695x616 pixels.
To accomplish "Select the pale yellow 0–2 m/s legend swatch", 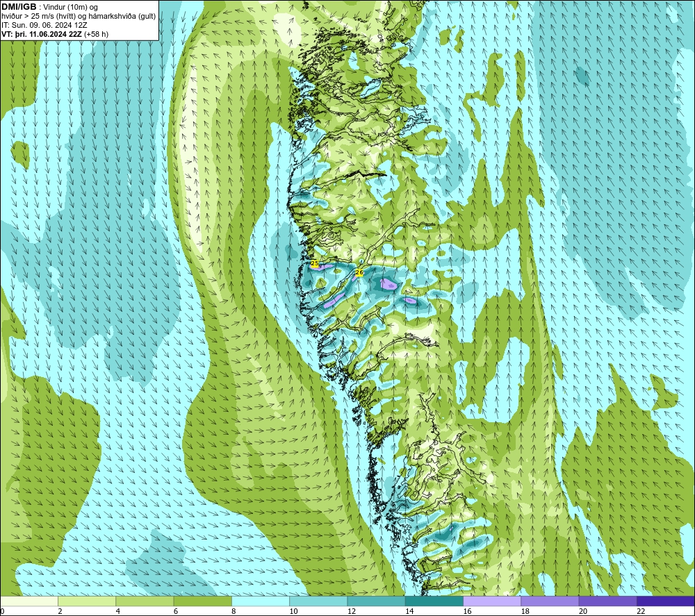I will click(x=28, y=601).
